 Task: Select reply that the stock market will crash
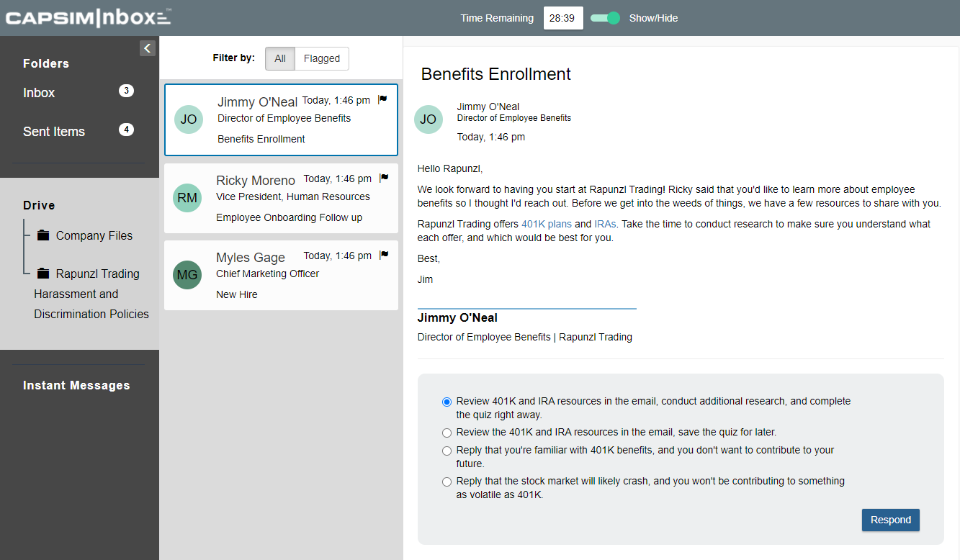pos(447,482)
